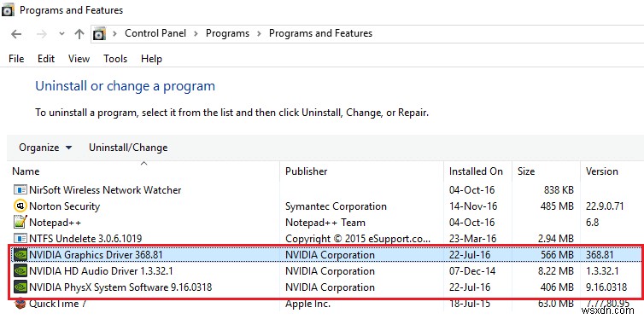Click the 406 MB size value
Image resolution: width=644 pixels, height=319 pixels.
[557, 287]
